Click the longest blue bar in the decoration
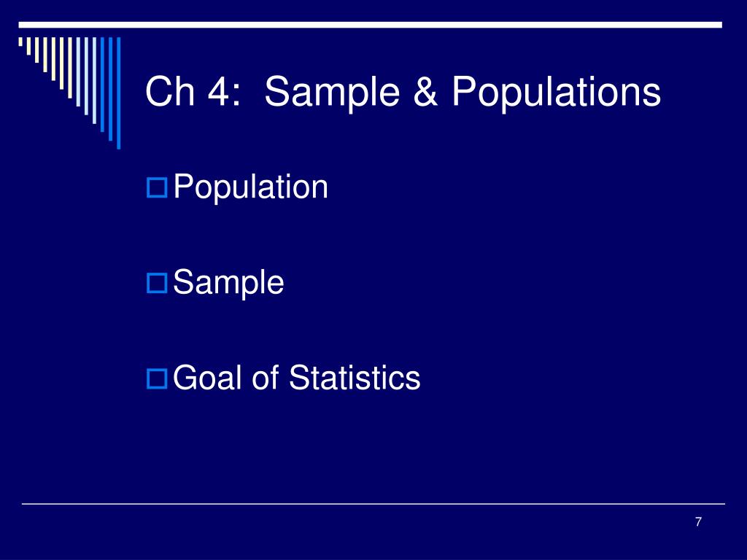This screenshot has height=560, width=747. coord(119,93)
